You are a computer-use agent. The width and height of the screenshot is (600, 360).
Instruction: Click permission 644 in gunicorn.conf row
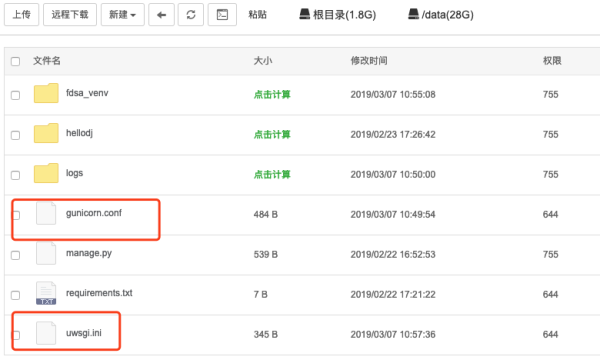[550, 215]
